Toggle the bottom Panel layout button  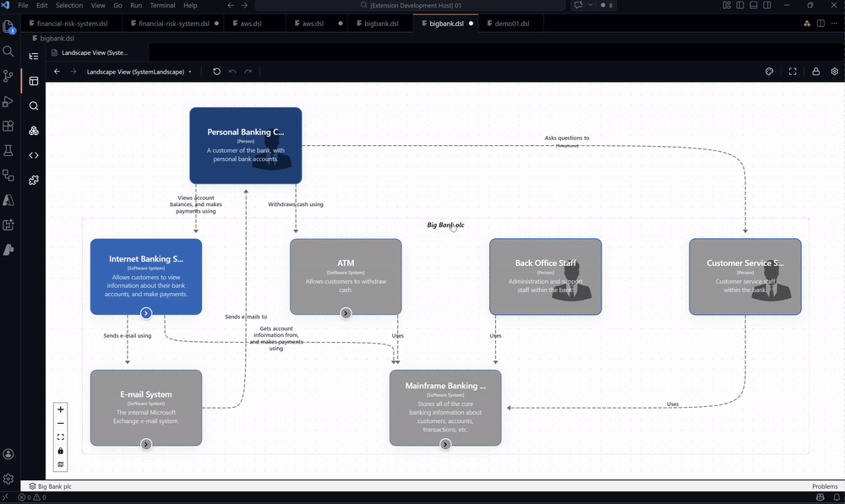[x=754, y=5]
